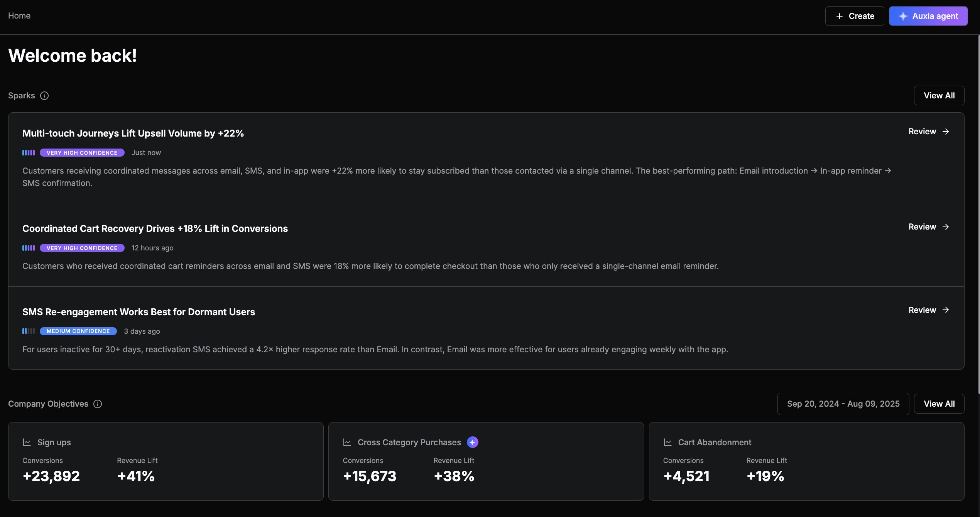
Task: Click confidence bars icon on Multi-touch Journeys spark
Action: click(x=29, y=153)
